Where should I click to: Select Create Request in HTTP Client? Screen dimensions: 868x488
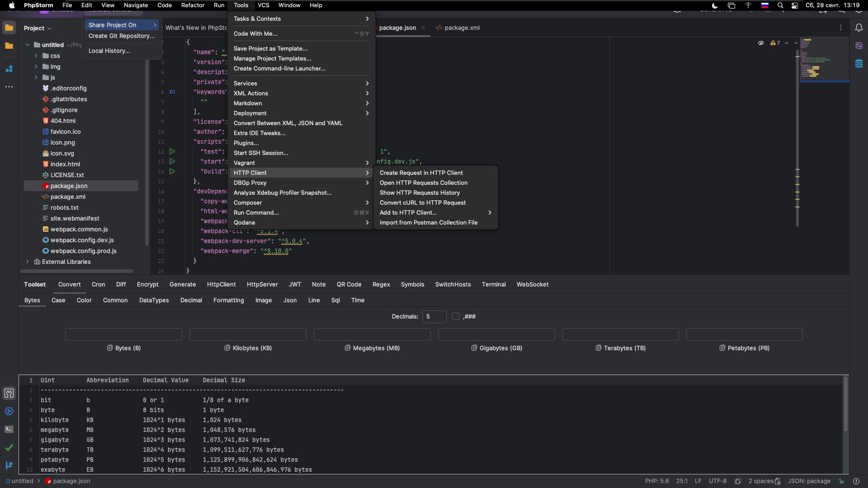pos(421,173)
